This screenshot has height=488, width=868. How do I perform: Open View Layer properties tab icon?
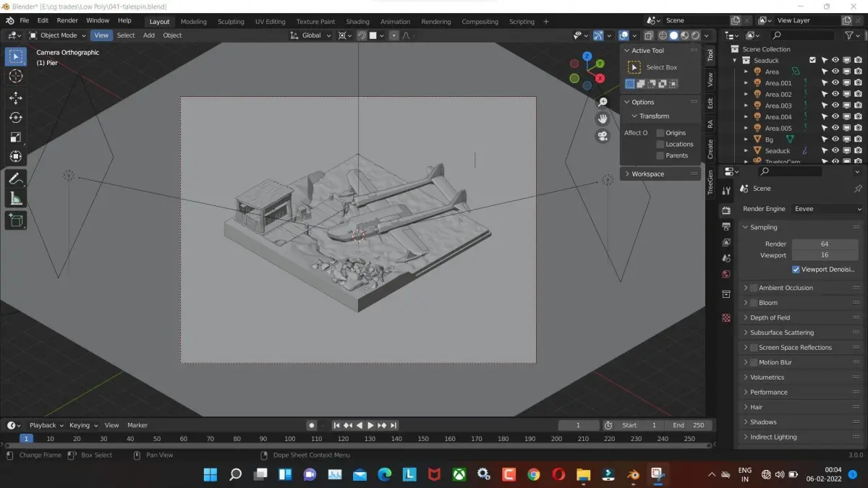coord(726,242)
